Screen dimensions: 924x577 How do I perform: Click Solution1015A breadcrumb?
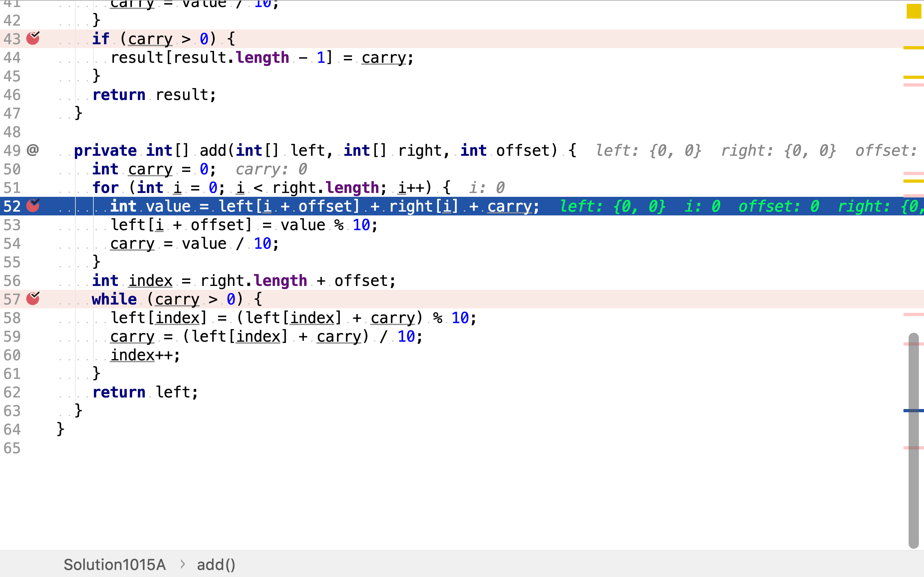click(115, 564)
